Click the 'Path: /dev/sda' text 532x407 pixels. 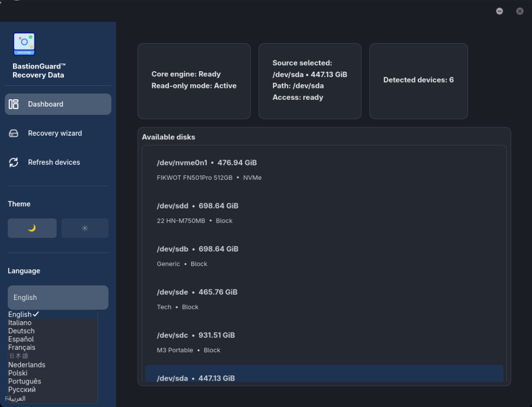tap(298, 86)
